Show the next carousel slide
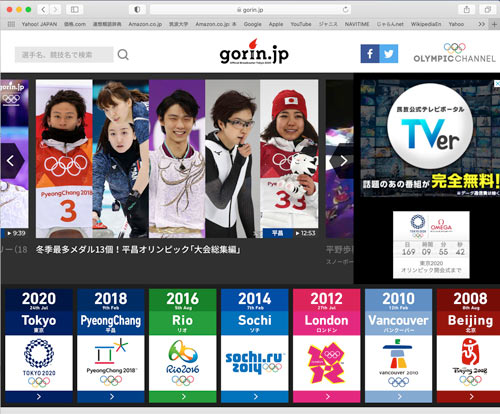This screenshot has width=500, height=414. [x=343, y=161]
